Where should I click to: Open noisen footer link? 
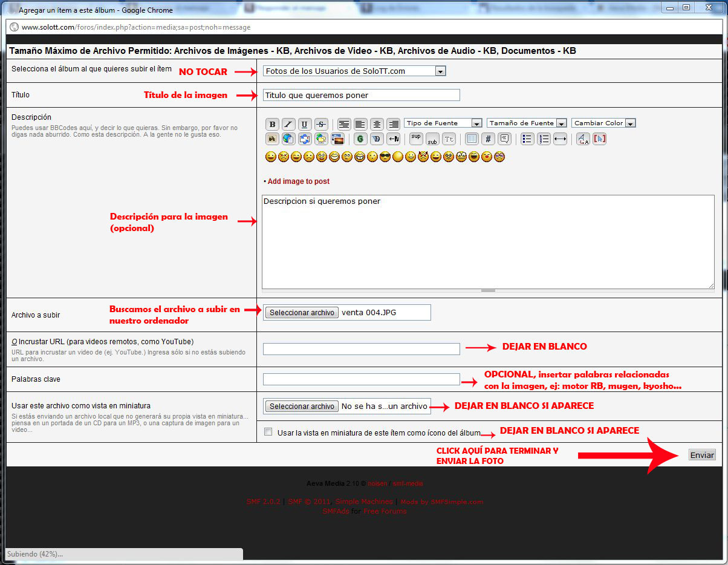coord(378,483)
